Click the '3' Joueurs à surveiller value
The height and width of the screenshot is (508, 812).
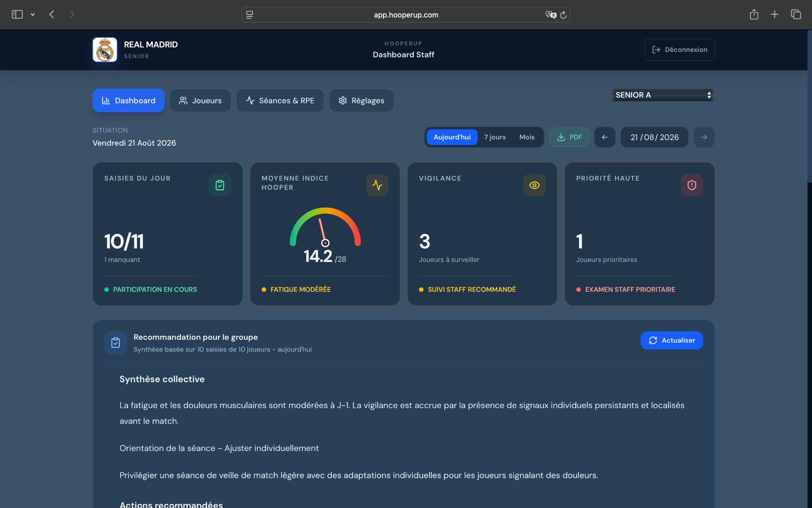pyautogui.click(x=425, y=241)
